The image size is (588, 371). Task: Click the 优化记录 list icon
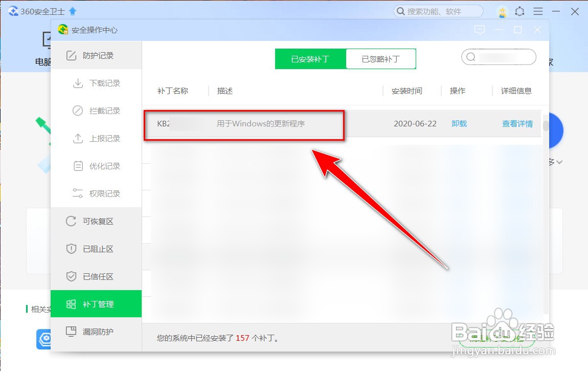click(78, 166)
